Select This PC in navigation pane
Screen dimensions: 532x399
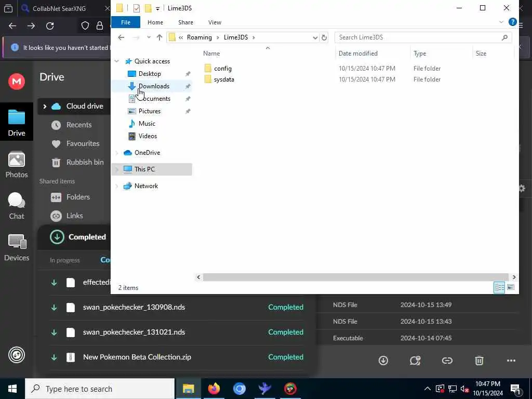pos(144,169)
